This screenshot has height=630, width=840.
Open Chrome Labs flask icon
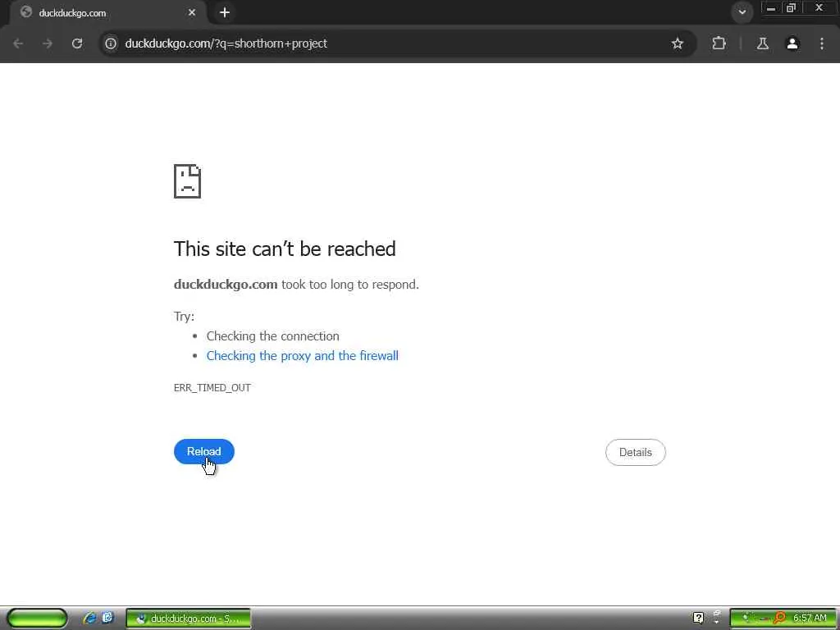point(762,43)
